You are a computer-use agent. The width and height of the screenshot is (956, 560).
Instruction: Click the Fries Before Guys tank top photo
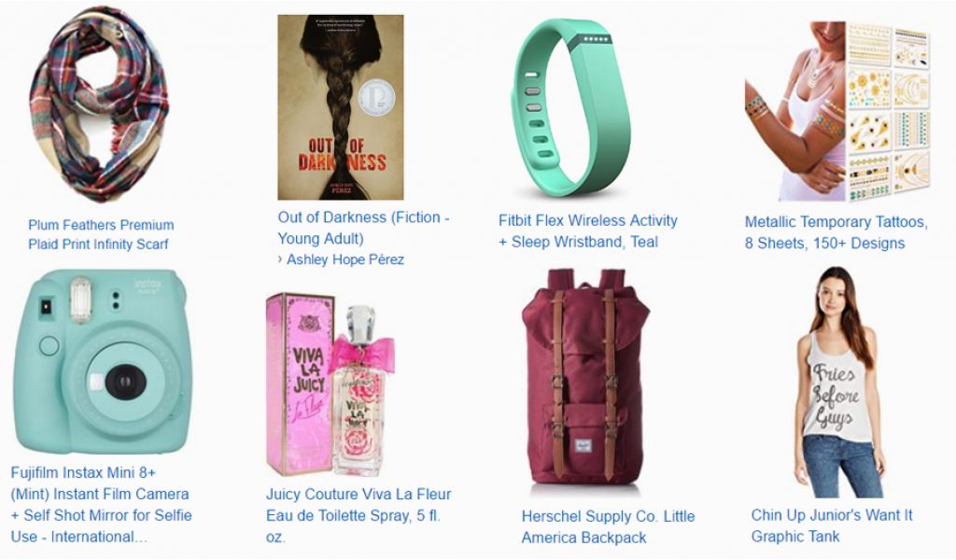click(x=840, y=382)
